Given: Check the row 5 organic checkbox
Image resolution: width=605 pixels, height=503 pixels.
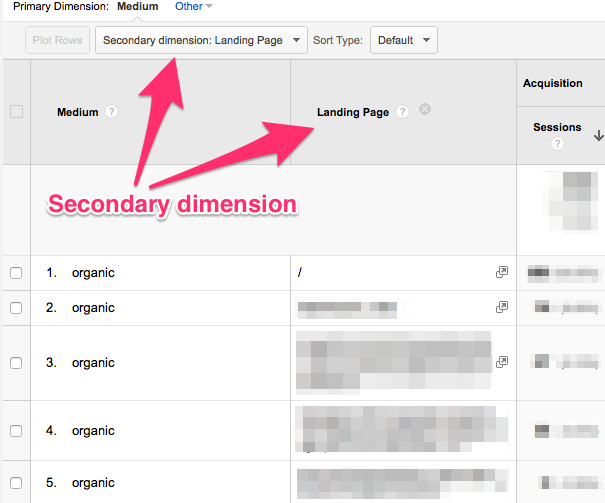Looking at the screenshot, I should coord(16,483).
